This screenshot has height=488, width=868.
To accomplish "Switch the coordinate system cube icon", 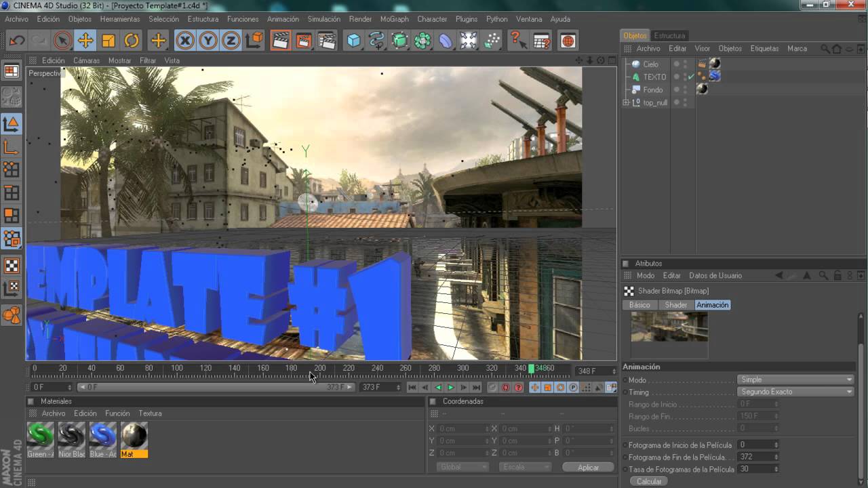I will click(254, 41).
